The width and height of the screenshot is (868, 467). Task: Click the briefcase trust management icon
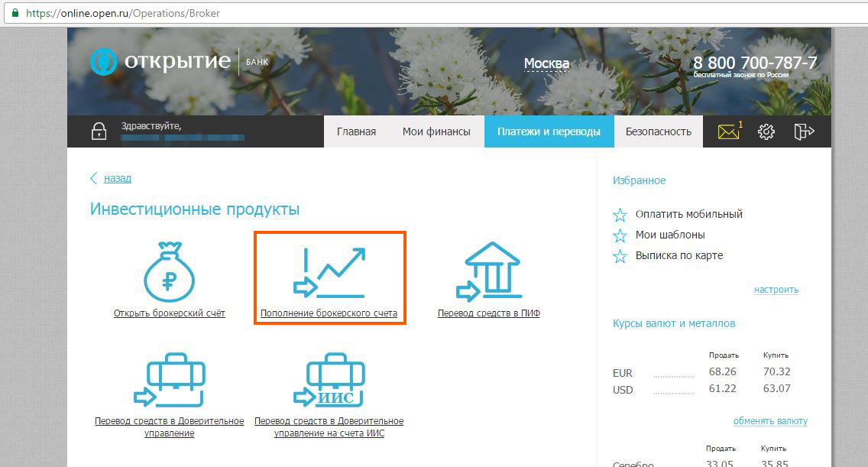[169, 380]
